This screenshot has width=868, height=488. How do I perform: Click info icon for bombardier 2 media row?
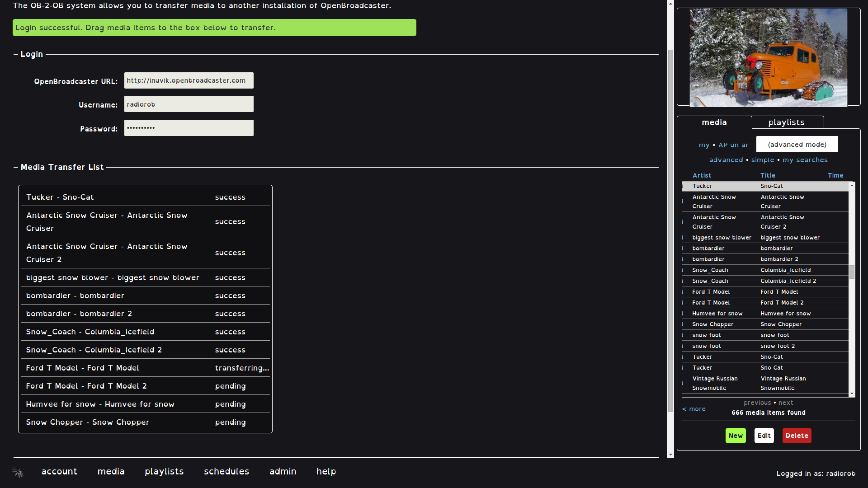(x=683, y=259)
